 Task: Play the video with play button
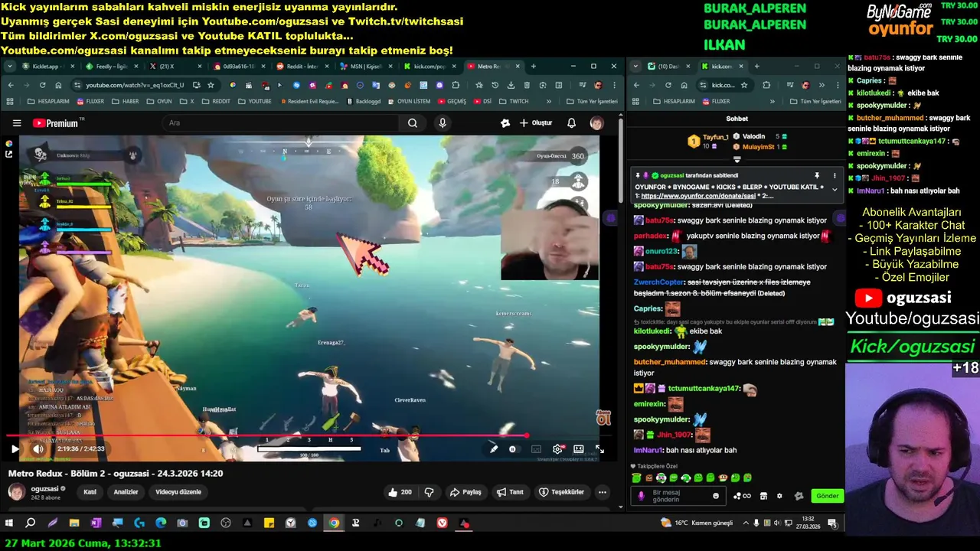coord(15,449)
